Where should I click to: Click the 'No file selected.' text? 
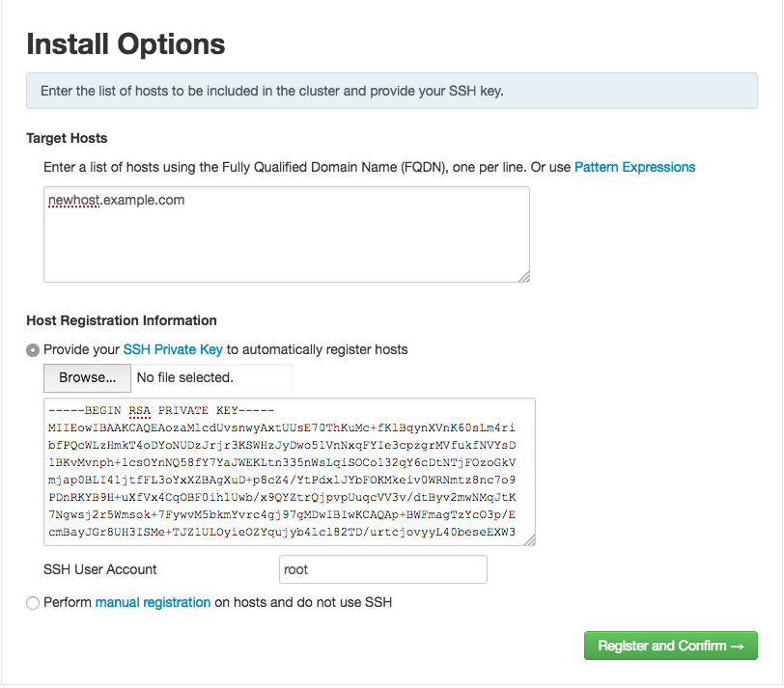click(x=185, y=377)
